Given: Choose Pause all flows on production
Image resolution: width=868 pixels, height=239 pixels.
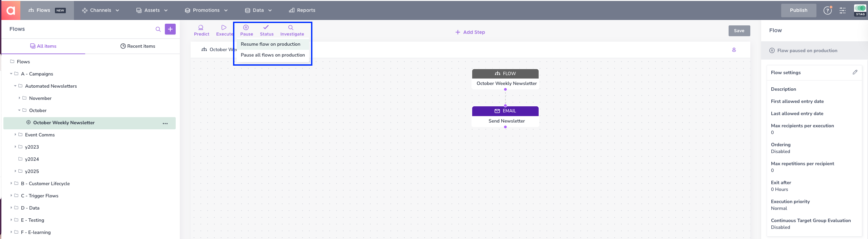Looking at the screenshot, I should (273, 55).
